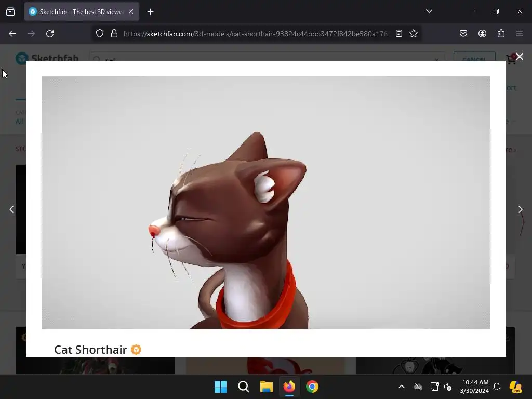
Task: Click Firefox back arrow button
Action: tap(12, 34)
